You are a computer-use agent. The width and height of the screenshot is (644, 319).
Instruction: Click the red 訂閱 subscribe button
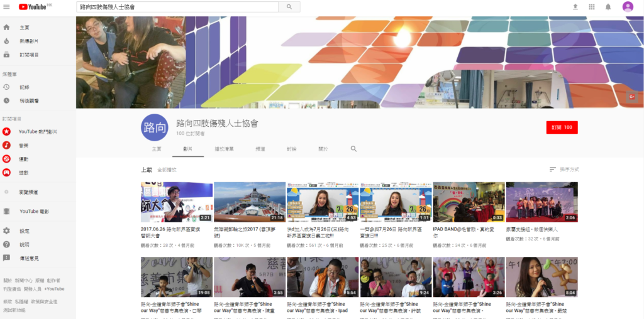click(x=562, y=127)
